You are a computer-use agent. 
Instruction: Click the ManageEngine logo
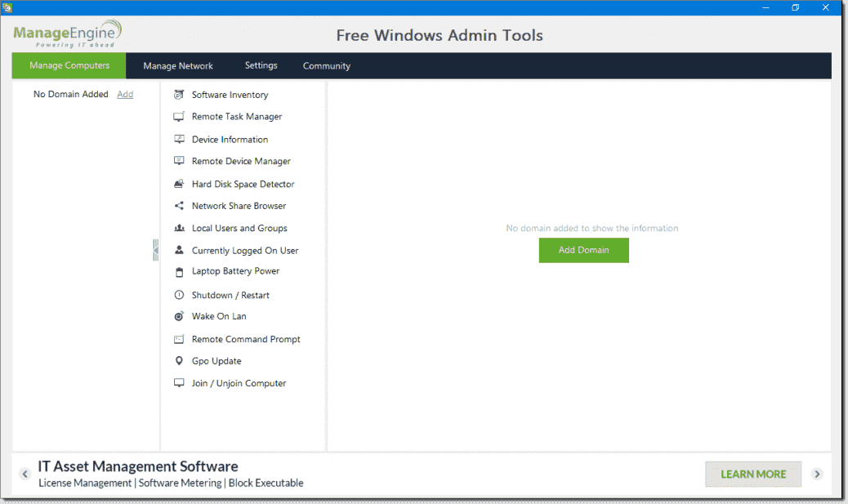[x=68, y=33]
